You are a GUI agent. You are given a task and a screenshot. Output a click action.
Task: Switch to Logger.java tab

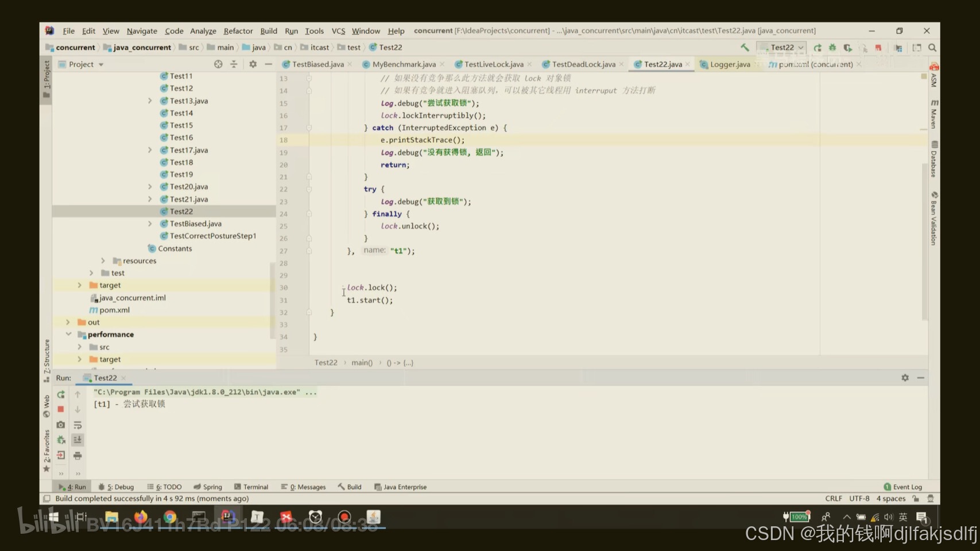(x=730, y=64)
